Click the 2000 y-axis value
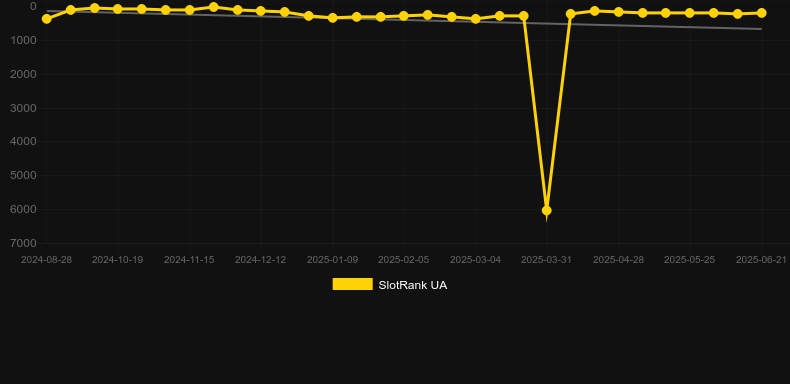Screen dimensions: 790x384 pos(23,74)
